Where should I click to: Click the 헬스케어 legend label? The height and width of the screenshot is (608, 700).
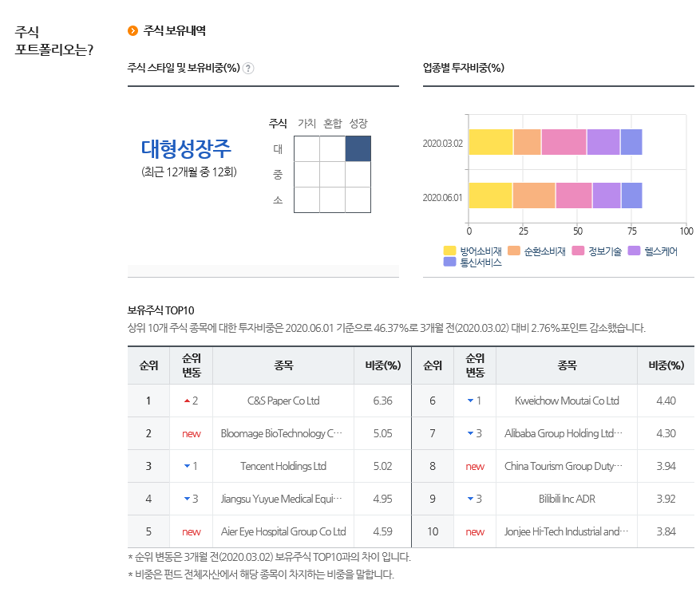point(661,251)
